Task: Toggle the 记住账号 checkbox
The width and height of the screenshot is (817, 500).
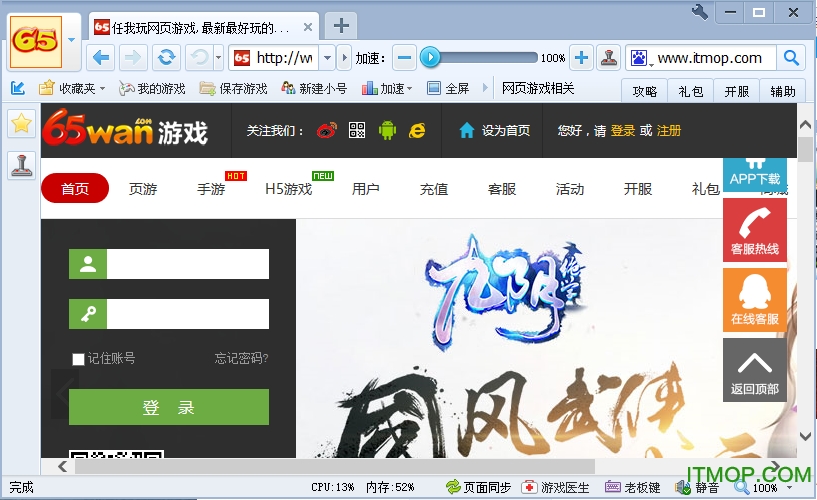Action: tap(78, 359)
